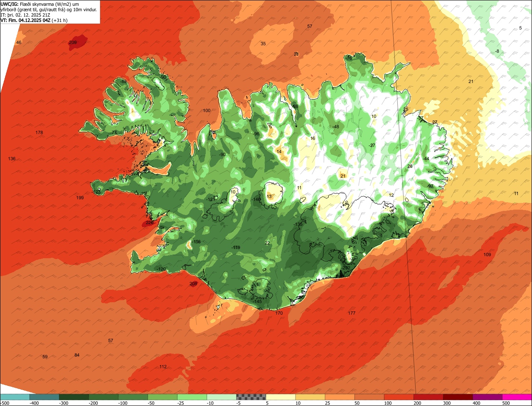Click the map value '46'
The width and height of the screenshot is (532, 406).
[19, 43]
